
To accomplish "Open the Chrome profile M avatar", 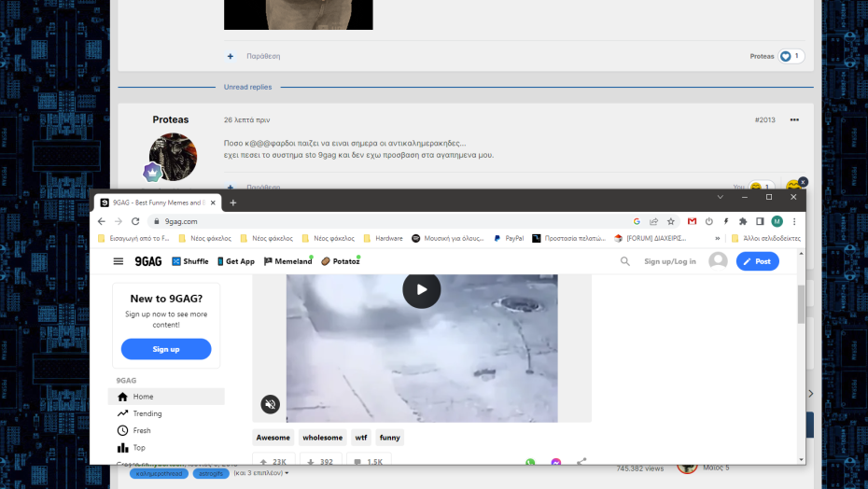I will (x=777, y=221).
